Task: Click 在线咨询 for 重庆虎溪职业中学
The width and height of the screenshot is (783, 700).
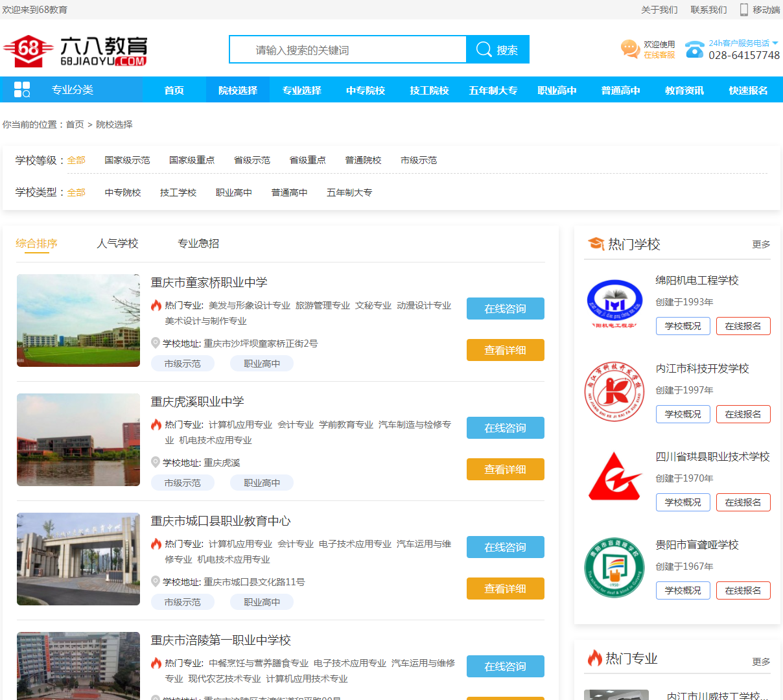Action: coord(506,428)
